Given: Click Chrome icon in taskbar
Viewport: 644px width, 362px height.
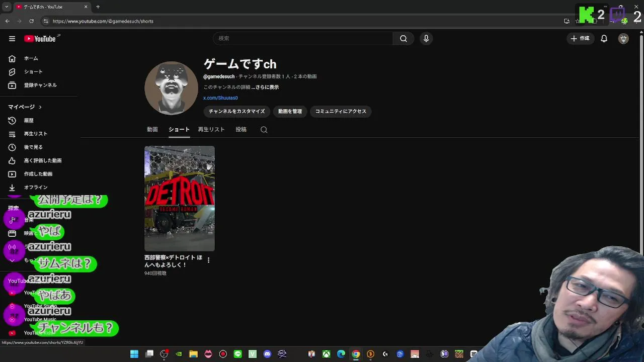Looking at the screenshot, I should (356, 354).
